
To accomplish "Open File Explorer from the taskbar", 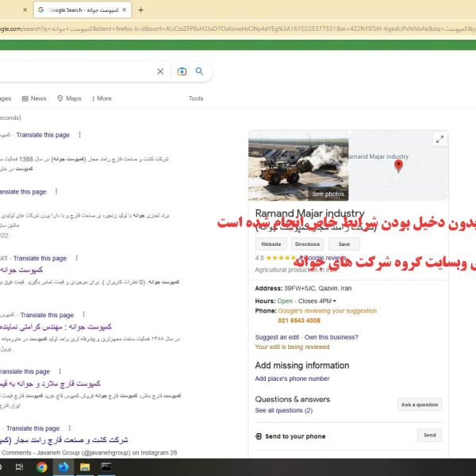I will pyautogui.click(x=84, y=467).
